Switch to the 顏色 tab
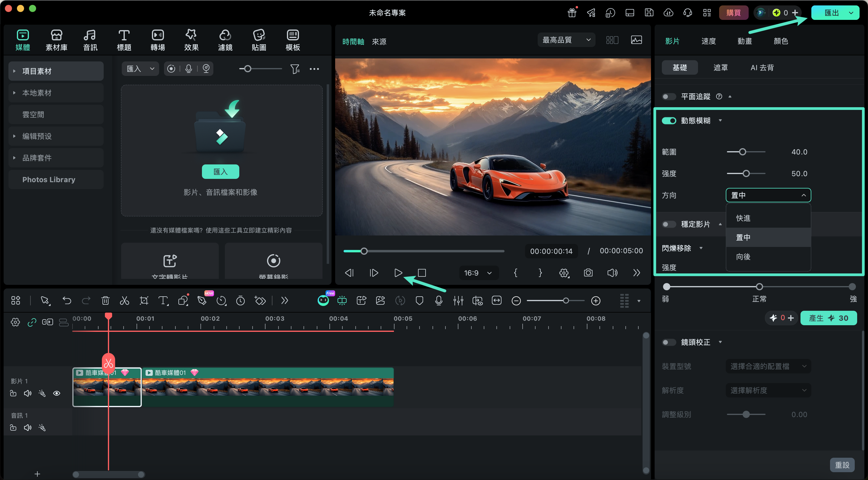Viewport: 868px width, 480px height. (780, 41)
